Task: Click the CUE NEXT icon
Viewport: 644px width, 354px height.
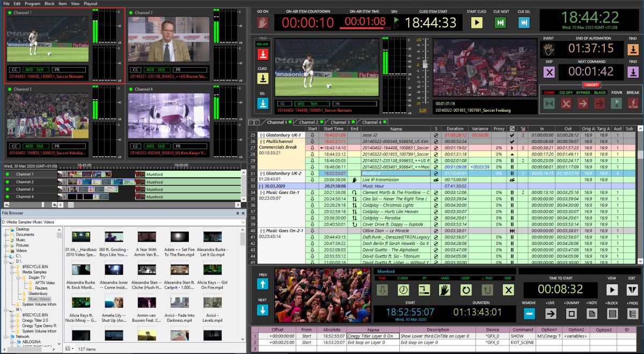Action: coord(500,23)
